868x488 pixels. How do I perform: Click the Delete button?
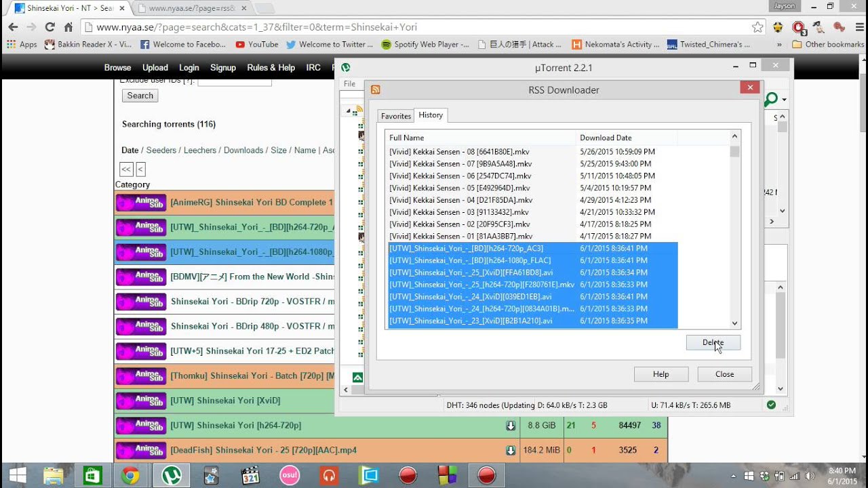click(x=713, y=343)
